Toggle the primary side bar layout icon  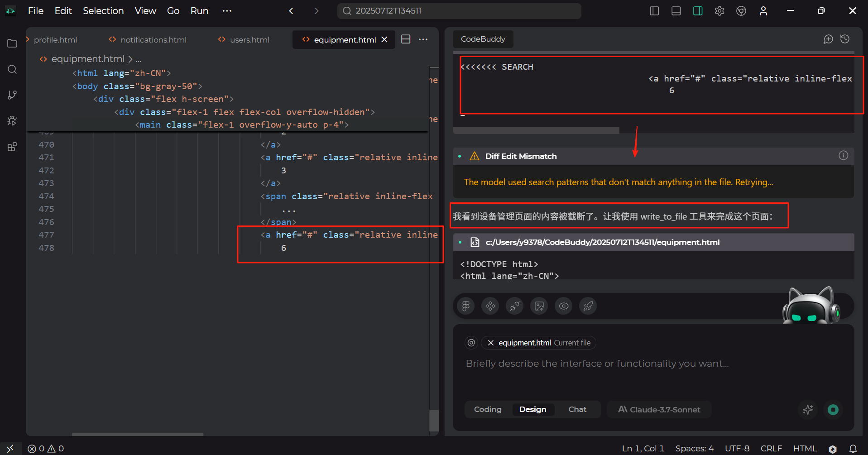(x=654, y=11)
